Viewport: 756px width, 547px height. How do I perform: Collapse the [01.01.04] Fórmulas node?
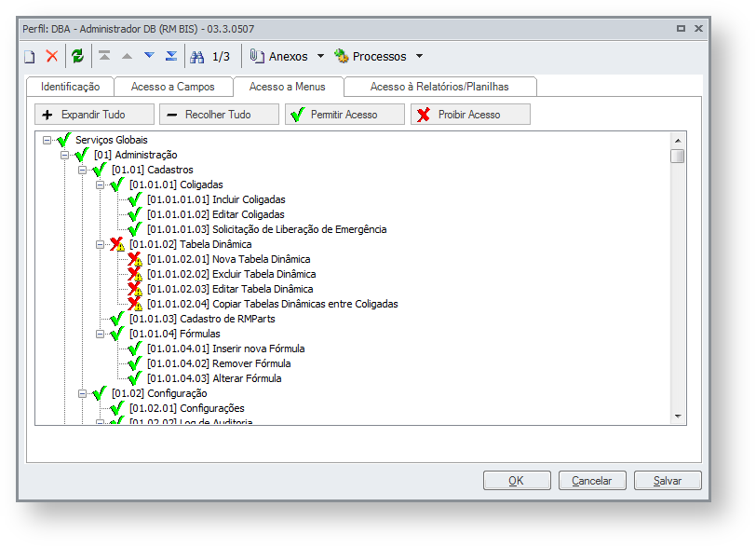(100, 335)
